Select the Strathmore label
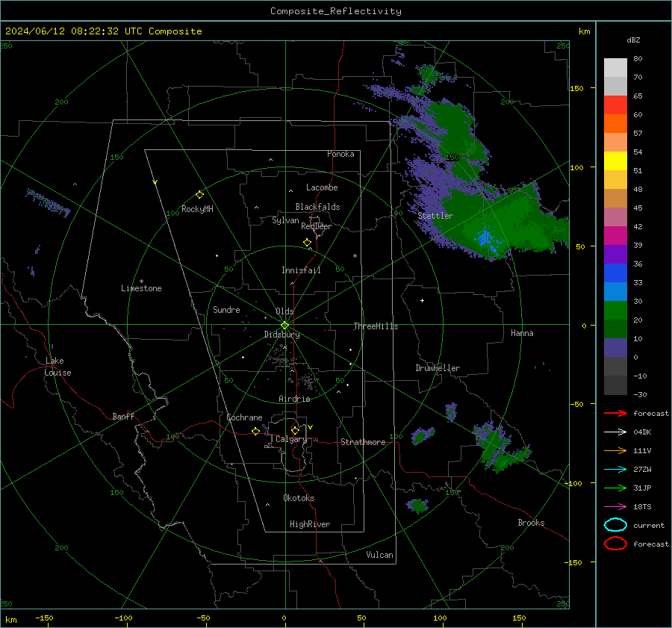The height and width of the screenshot is (628, 672). click(x=363, y=442)
